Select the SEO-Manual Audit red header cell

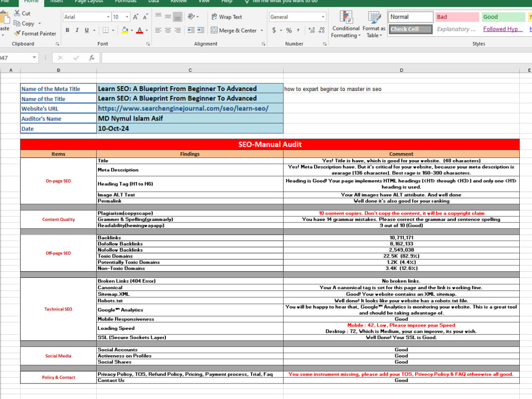270,144
